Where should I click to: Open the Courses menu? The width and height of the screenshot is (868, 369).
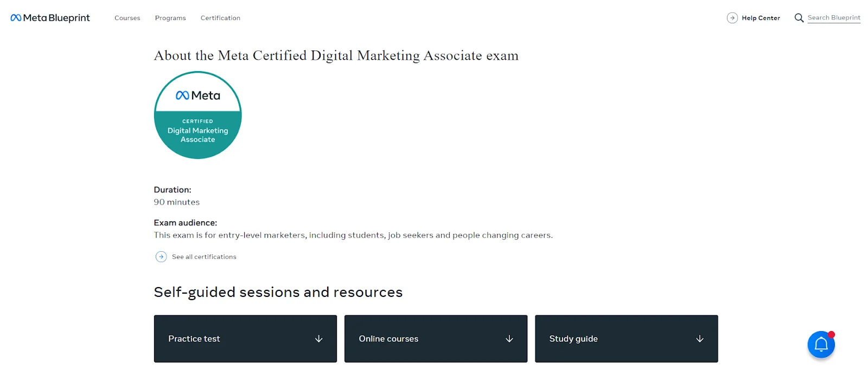click(x=127, y=18)
